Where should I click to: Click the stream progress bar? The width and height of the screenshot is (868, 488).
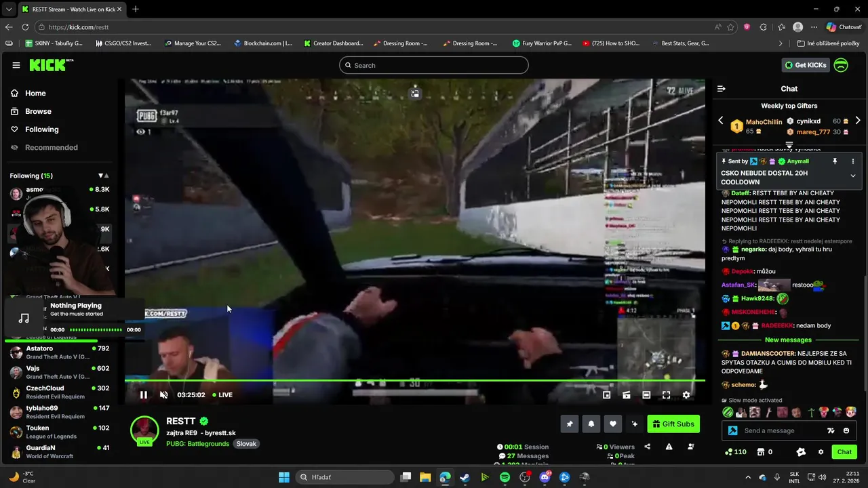coord(415,380)
